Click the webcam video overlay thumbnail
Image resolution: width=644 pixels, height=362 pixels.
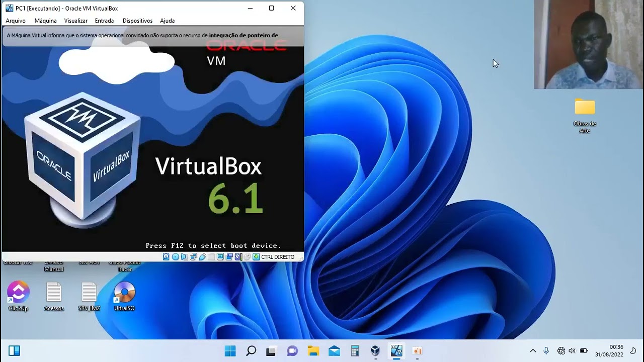click(x=589, y=44)
